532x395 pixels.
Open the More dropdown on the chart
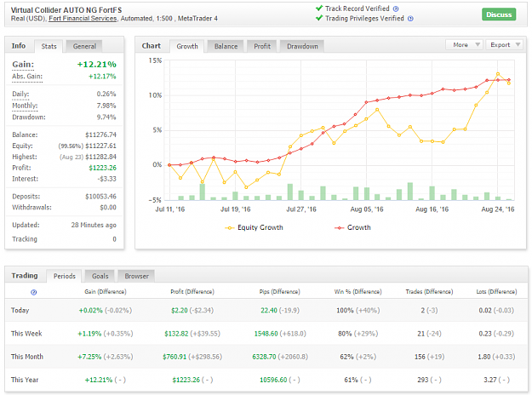464,45
